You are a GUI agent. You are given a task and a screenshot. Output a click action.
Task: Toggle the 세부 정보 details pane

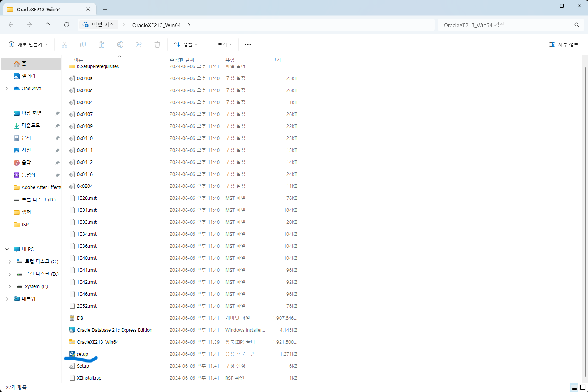point(564,44)
